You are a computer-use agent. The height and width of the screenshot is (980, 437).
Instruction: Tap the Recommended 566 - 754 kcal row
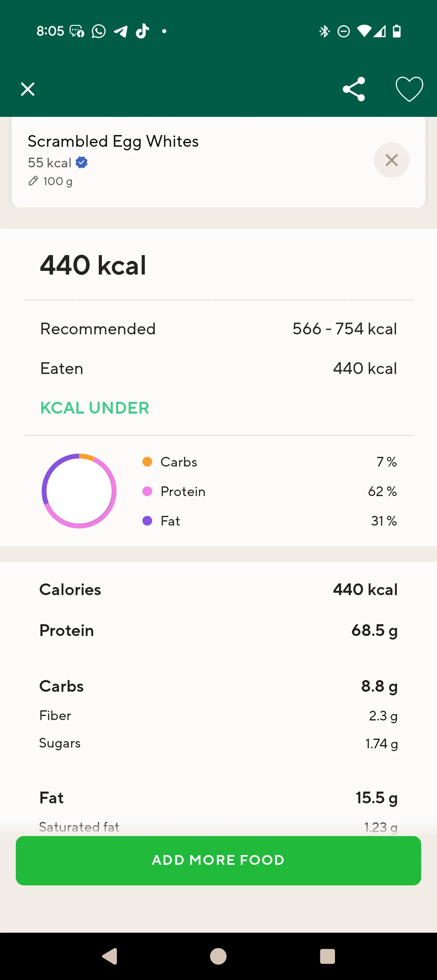click(218, 329)
